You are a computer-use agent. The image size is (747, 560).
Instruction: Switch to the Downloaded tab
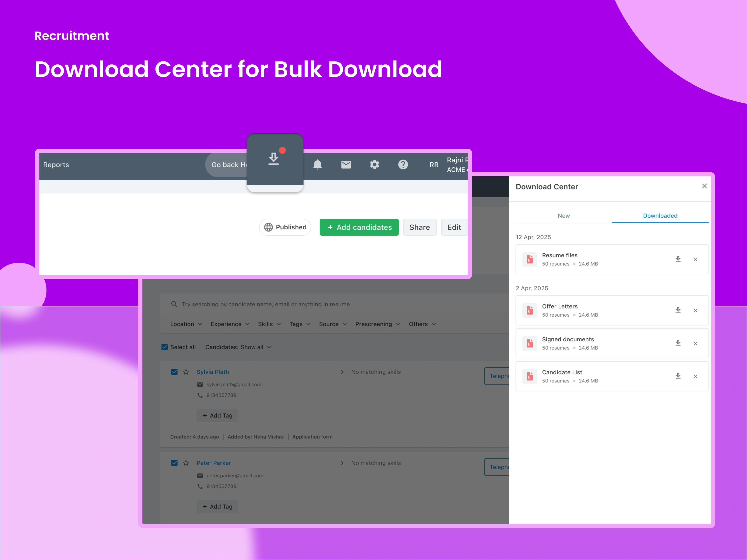click(660, 216)
